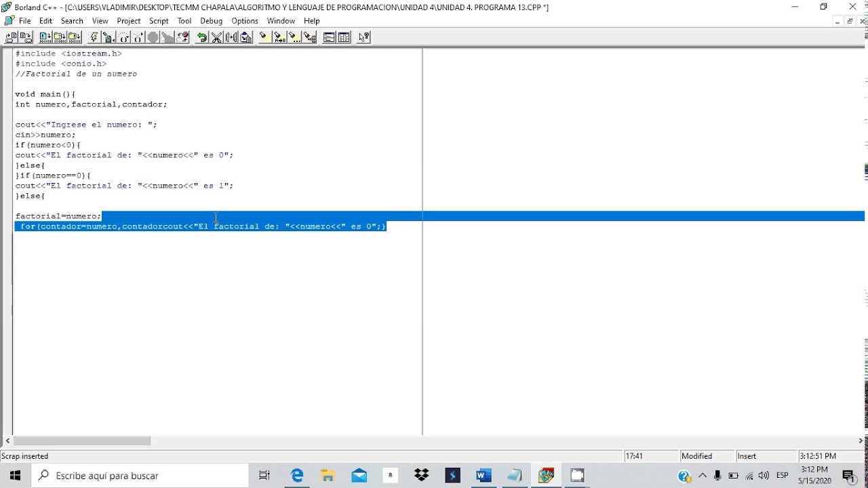Click the scissors Cut icon
Image resolution: width=868 pixels, height=488 pixels.
click(x=216, y=37)
